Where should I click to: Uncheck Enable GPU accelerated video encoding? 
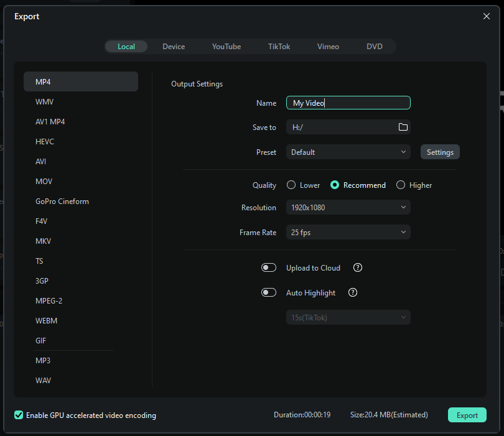(19, 415)
